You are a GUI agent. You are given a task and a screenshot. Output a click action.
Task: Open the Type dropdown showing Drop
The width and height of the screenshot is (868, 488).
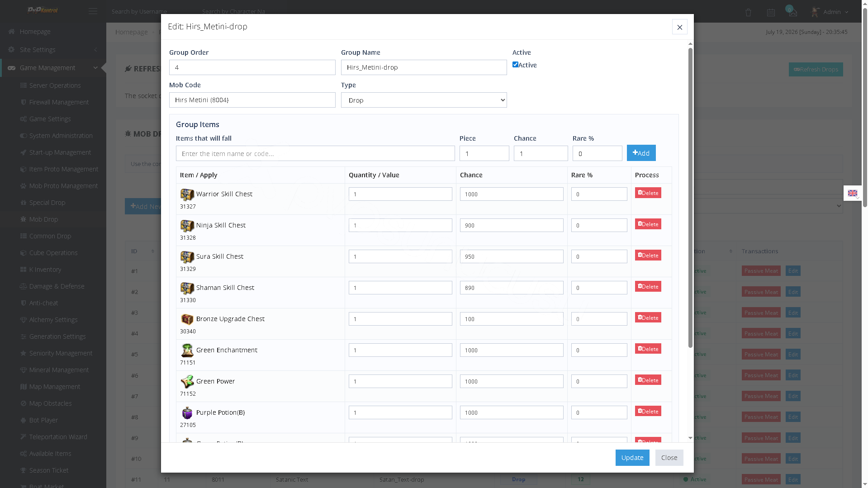tap(424, 100)
